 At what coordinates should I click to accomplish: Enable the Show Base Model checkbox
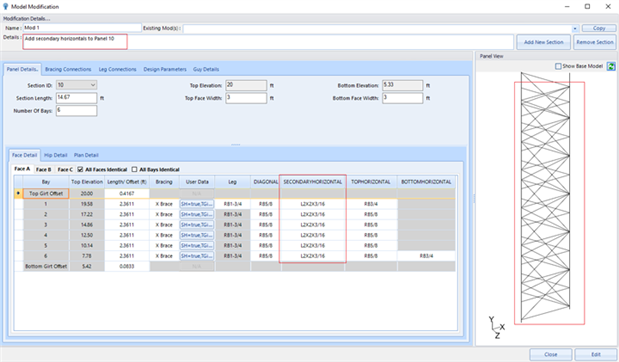tap(558, 66)
